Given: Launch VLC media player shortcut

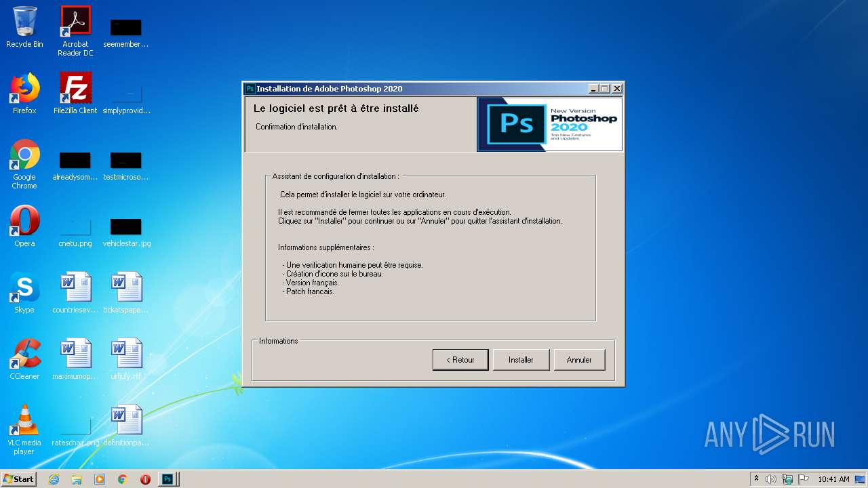Looking at the screenshot, I should [x=24, y=430].
